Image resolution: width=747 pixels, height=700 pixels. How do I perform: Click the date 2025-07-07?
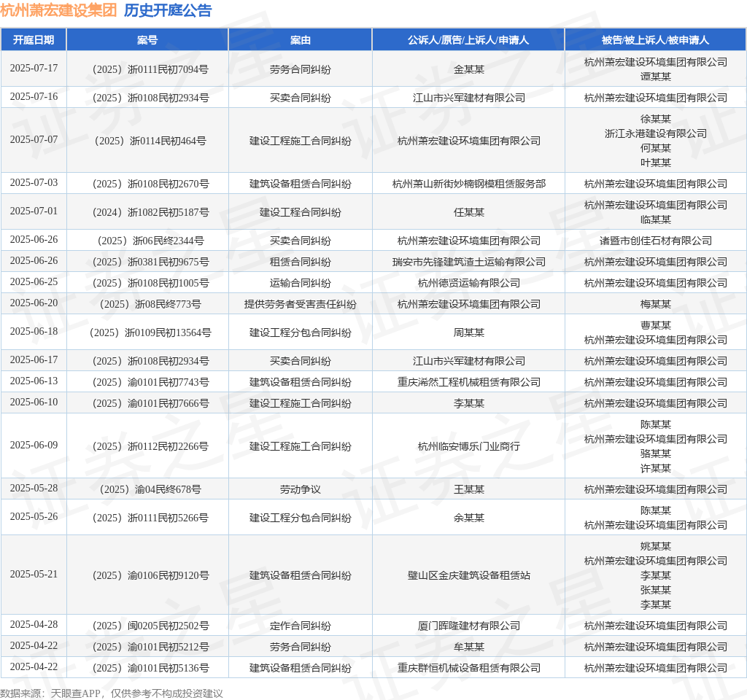pyautogui.click(x=34, y=139)
